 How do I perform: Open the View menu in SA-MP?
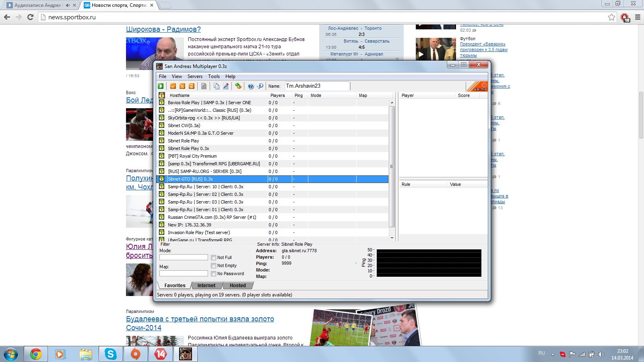[177, 76]
